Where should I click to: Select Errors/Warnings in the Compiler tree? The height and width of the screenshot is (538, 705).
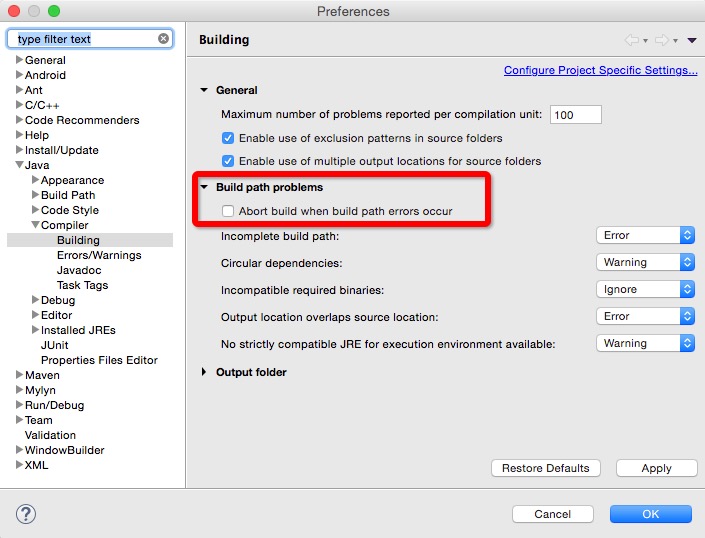[99, 255]
